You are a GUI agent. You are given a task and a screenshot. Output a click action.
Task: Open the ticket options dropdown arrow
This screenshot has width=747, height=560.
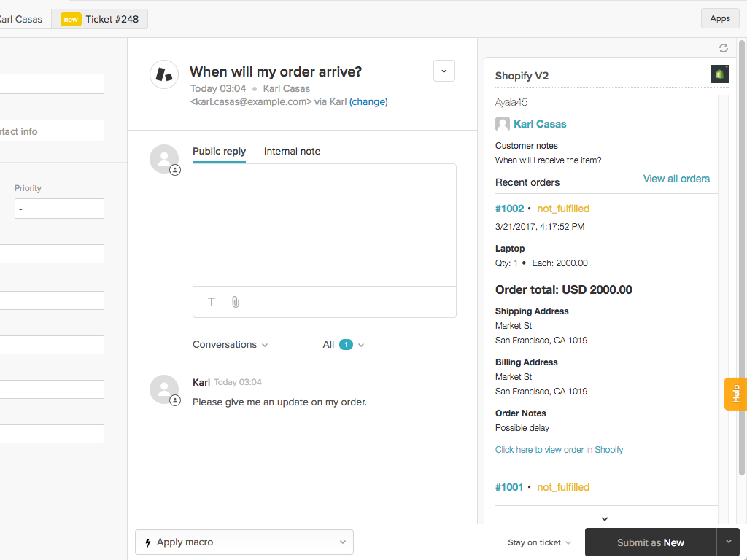[444, 71]
